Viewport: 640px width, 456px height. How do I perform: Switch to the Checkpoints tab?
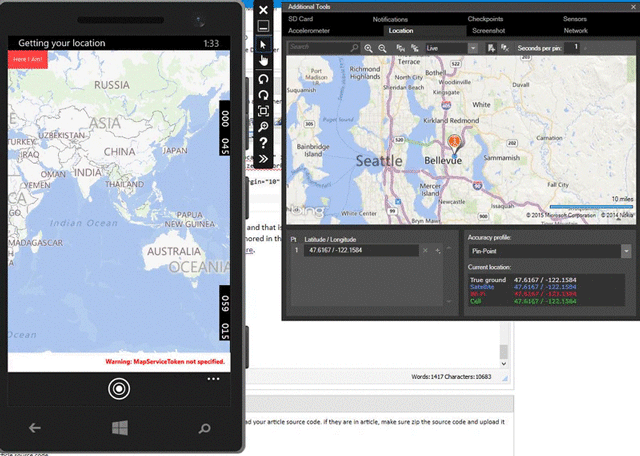click(x=485, y=19)
